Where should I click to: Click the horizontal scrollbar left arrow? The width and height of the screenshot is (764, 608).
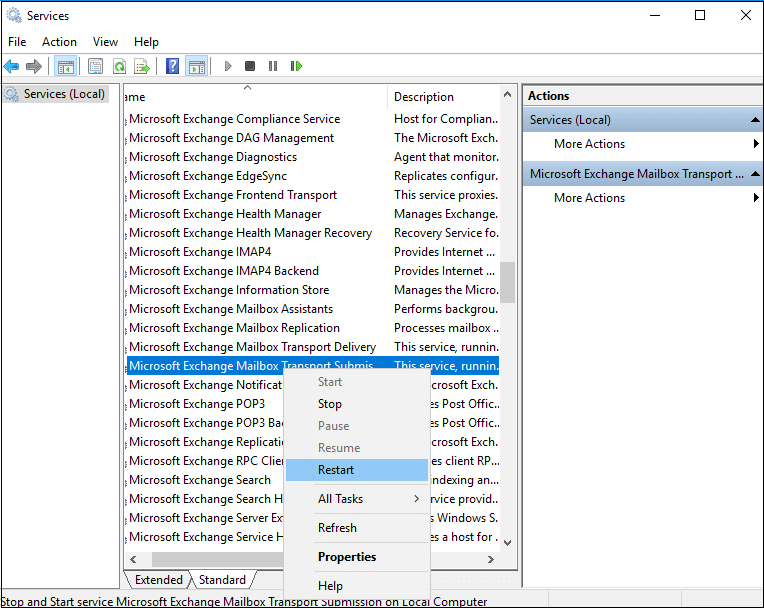coord(134,559)
